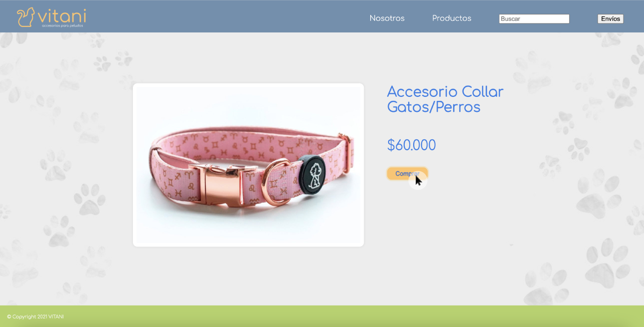
Task: Click the green footer bar
Action: click(322, 317)
